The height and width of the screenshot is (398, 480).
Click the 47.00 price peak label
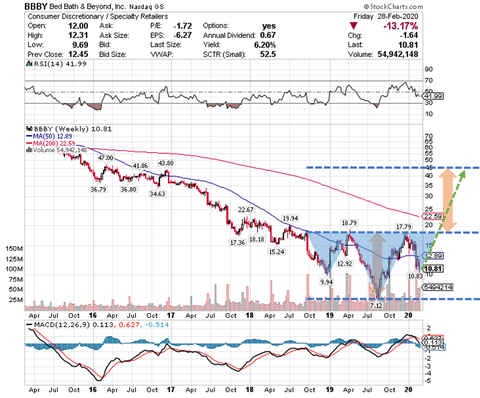[105, 158]
